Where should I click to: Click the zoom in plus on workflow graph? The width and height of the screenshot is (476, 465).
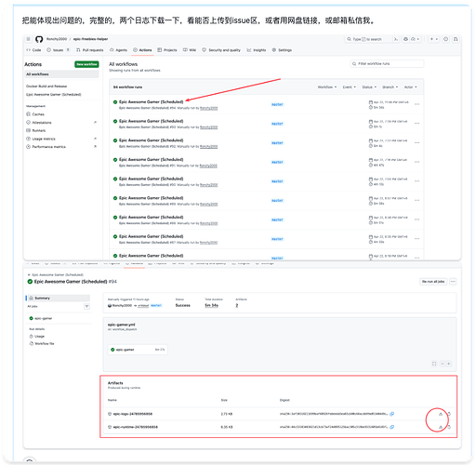point(448,364)
